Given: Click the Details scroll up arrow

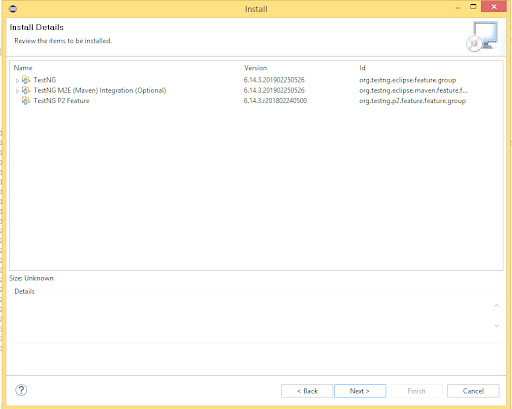Looking at the screenshot, I should pyautogui.click(x=497, y=305).
